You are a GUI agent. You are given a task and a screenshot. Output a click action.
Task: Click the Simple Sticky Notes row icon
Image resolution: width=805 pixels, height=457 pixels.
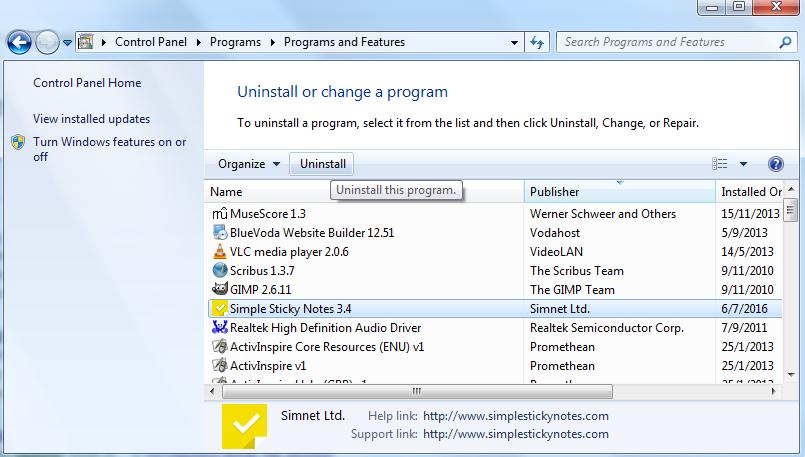pyautogui.click(x=220, y=308)
